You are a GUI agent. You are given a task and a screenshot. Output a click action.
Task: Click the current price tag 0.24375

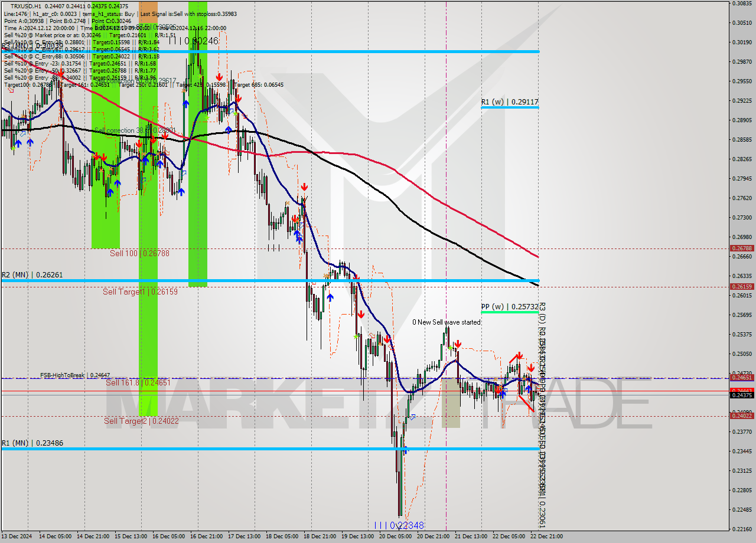(x=742, y=395)
